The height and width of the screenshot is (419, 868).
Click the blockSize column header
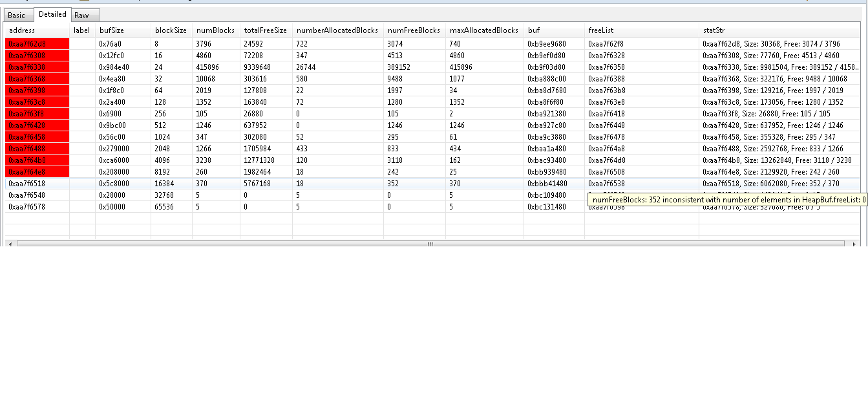point(171,30)
